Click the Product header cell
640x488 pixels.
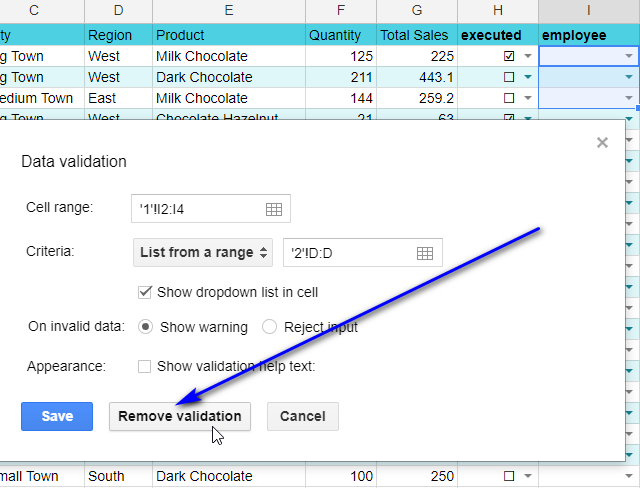pos(229,35)
